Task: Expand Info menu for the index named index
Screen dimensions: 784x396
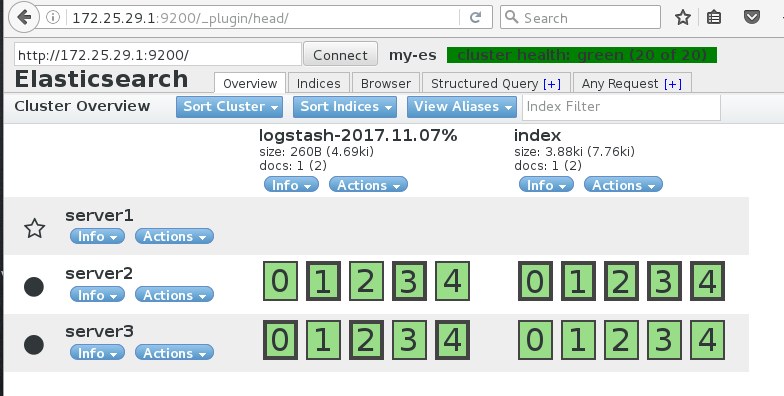Action: point(546,185)
